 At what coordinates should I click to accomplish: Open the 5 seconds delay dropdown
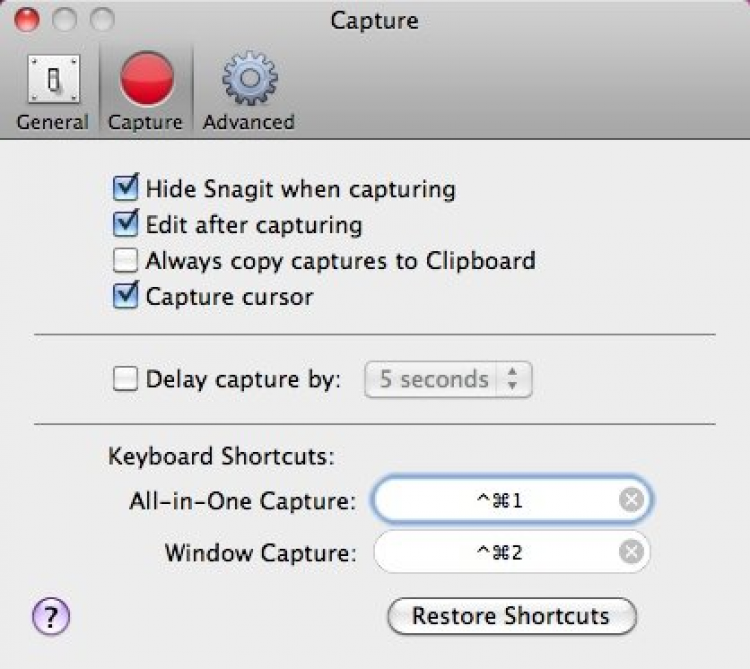(448, 380)
